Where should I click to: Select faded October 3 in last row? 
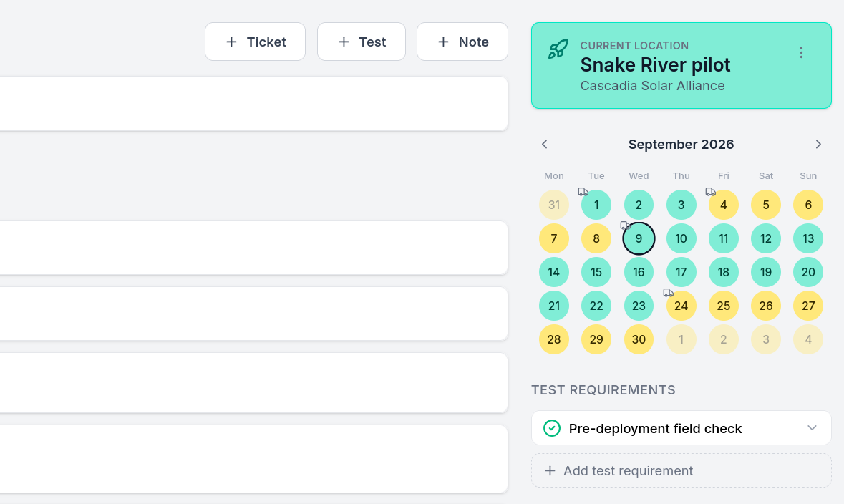coord(766,339)
